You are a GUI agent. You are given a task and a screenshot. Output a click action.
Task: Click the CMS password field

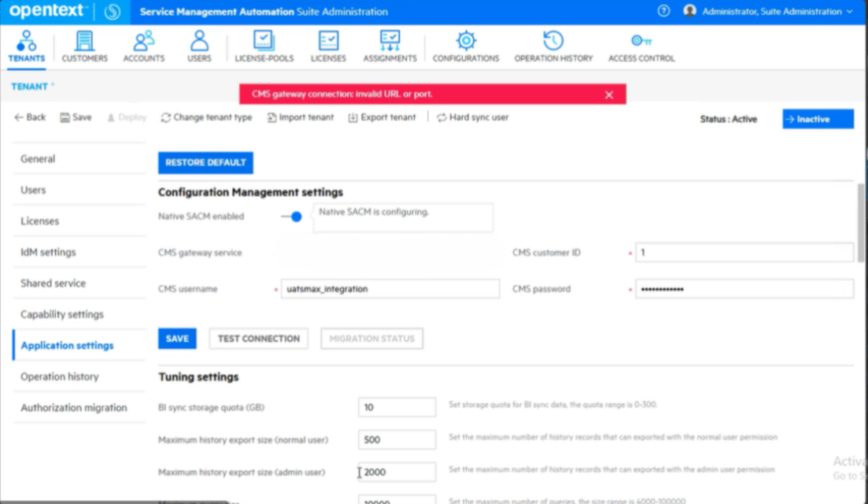(x=744, y=288)
